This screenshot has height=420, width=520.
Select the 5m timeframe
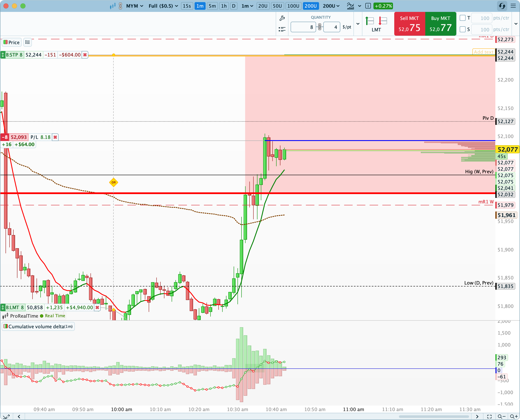212,6
